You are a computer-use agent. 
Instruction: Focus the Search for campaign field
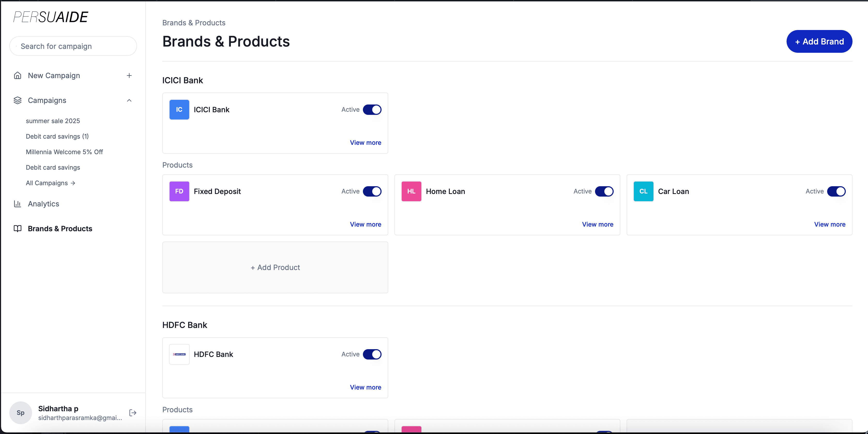(73, 46)
